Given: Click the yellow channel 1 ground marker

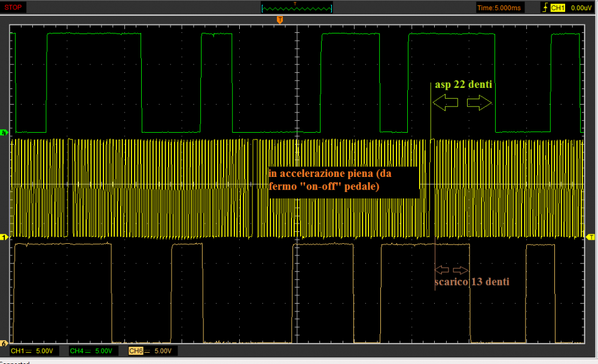Looking at the screenshot, I should point(5,237).
